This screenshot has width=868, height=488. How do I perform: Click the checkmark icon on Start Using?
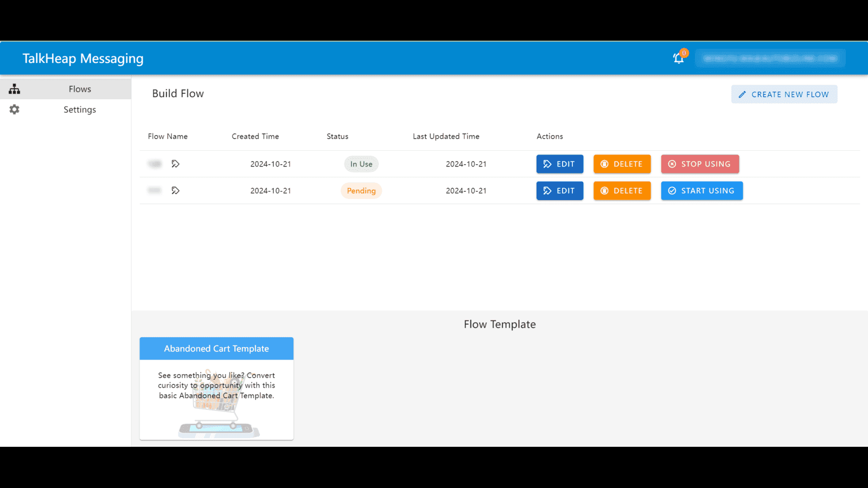(x=672, y=191)
